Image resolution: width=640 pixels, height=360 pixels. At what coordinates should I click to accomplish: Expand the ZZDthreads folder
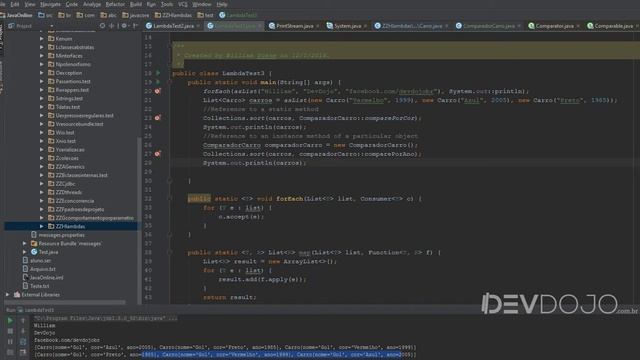[x=42, y=192]
